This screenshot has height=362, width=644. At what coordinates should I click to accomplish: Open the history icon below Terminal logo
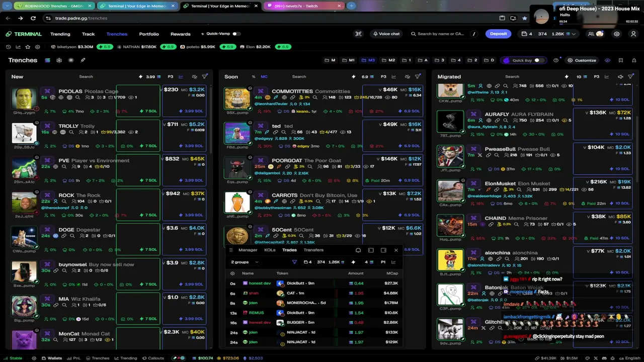tap(9, 47)
